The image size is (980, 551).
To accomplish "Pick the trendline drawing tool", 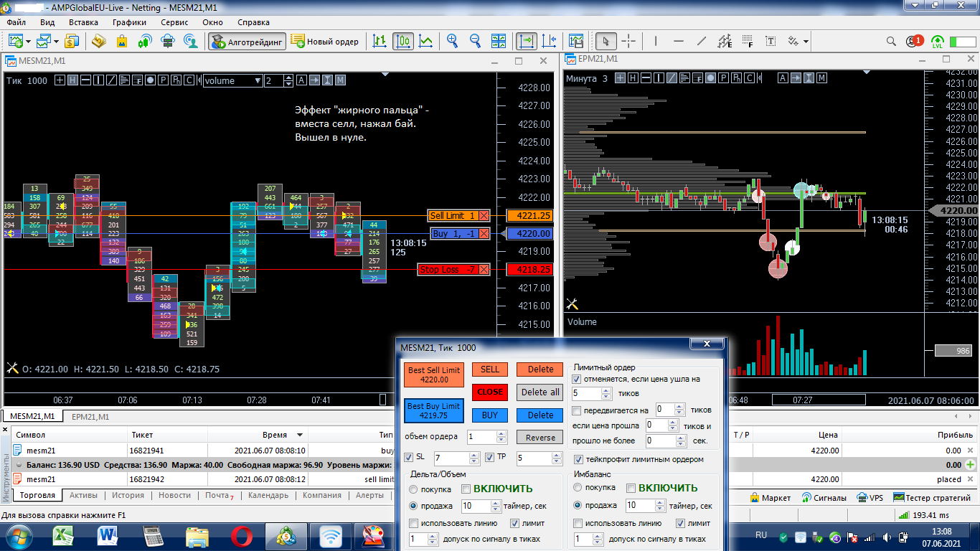I will pos(702,42).
